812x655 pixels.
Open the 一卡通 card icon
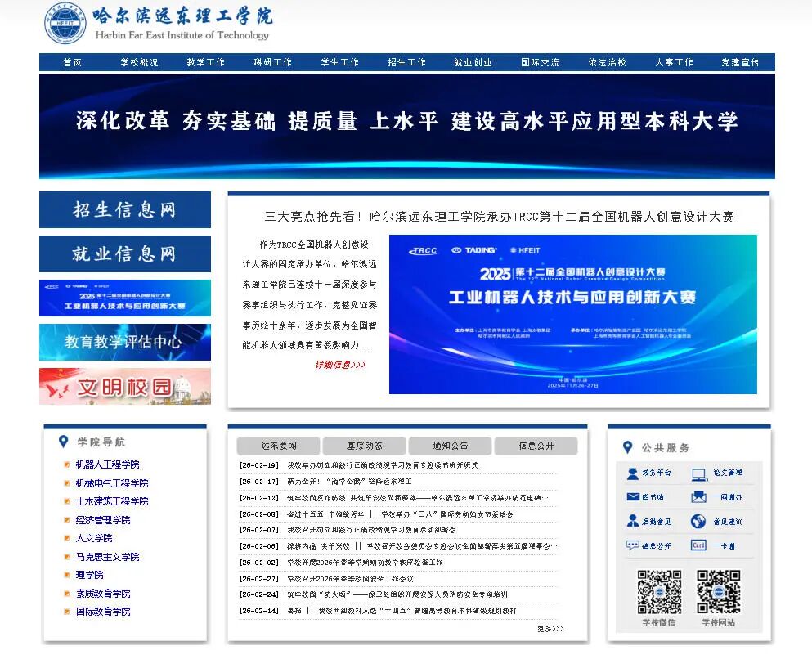click(x=698, y=545)
